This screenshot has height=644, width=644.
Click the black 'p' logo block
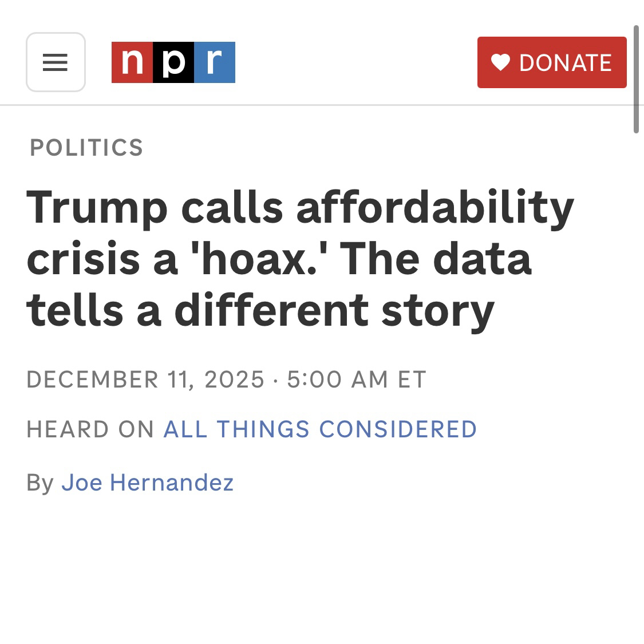pos(173,62)
